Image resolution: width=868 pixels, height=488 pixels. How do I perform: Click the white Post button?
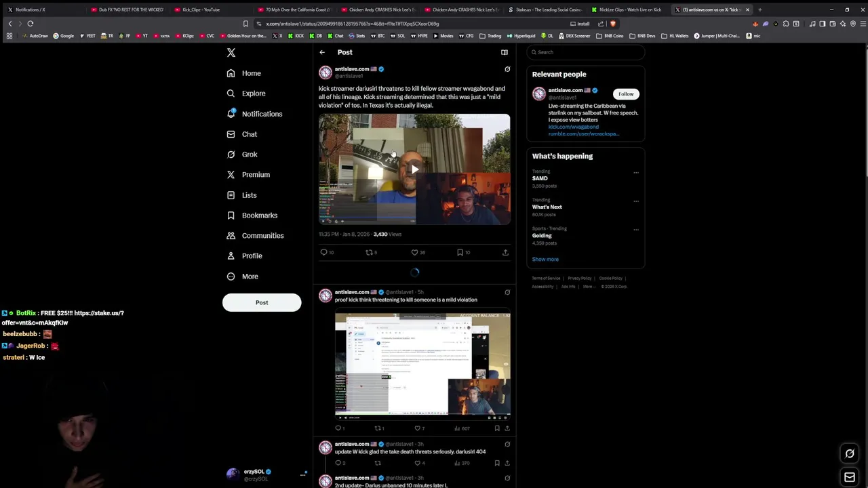point(262,302)
